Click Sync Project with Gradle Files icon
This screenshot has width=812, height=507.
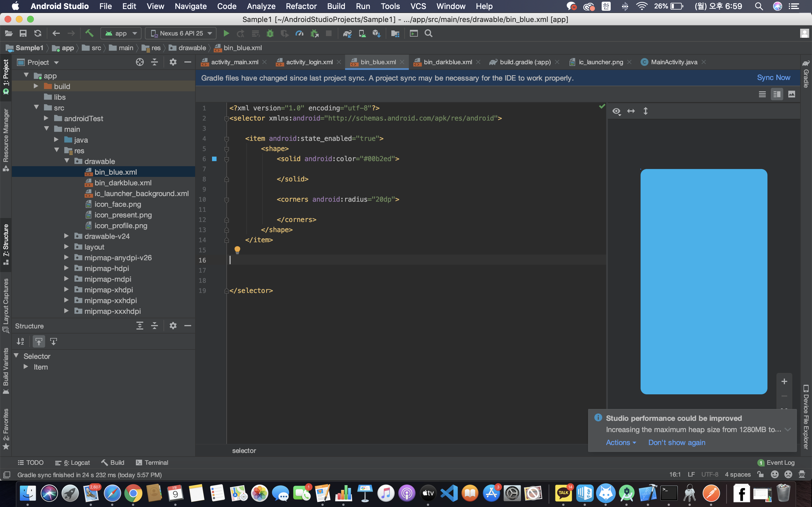(x=347, y=33)
